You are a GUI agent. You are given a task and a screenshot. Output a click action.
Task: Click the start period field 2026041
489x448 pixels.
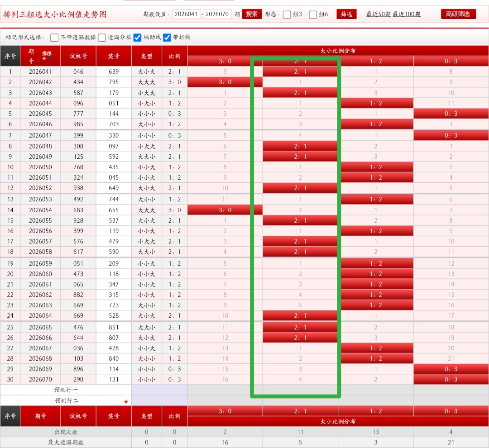[186, 14]
